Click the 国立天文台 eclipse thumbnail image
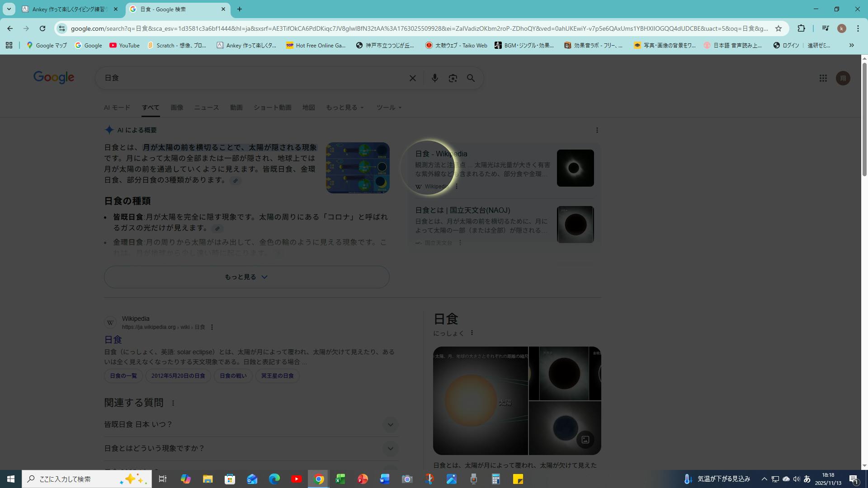This screenshot has width=868, height=488. click(575, 225)
